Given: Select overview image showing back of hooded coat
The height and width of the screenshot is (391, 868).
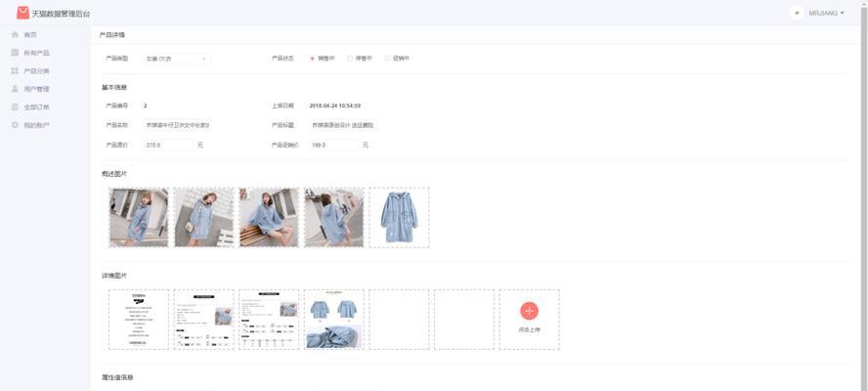Looking at the screenshot, I should (x=333, y=217).
